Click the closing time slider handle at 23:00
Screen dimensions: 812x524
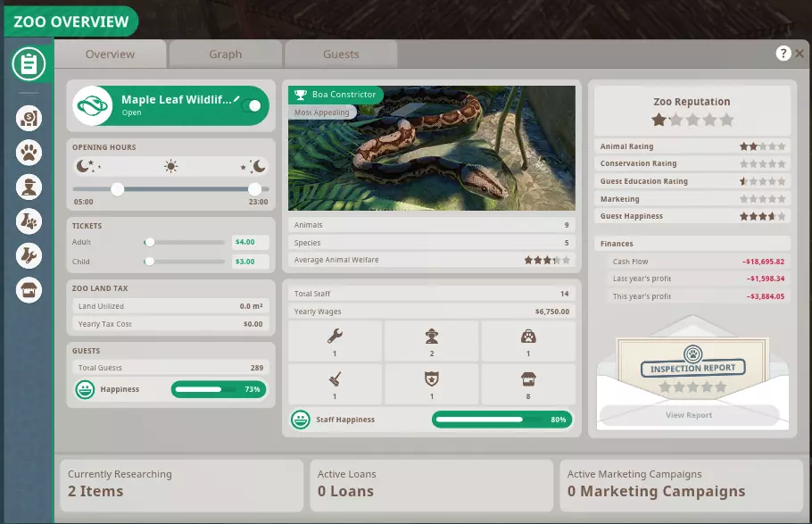pos(255,189)
